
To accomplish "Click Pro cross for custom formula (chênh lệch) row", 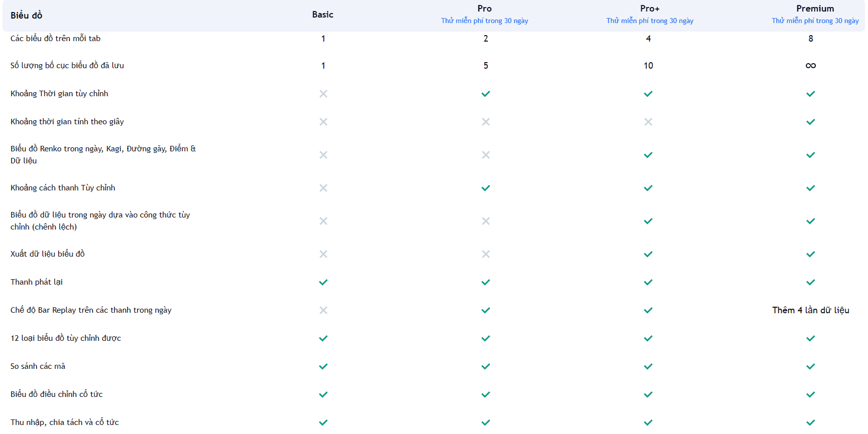I will point(486,221).
